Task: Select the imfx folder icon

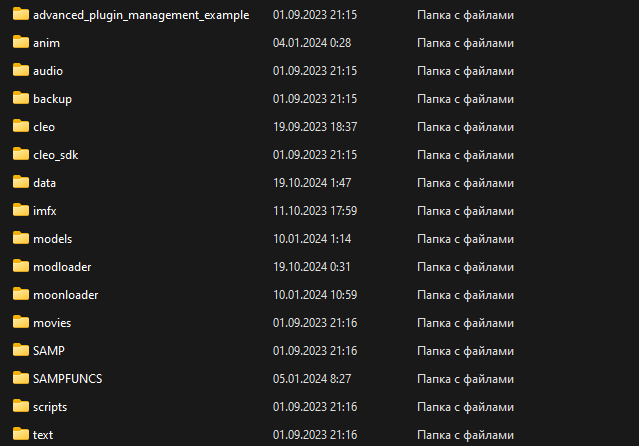Action: [21, 211]
